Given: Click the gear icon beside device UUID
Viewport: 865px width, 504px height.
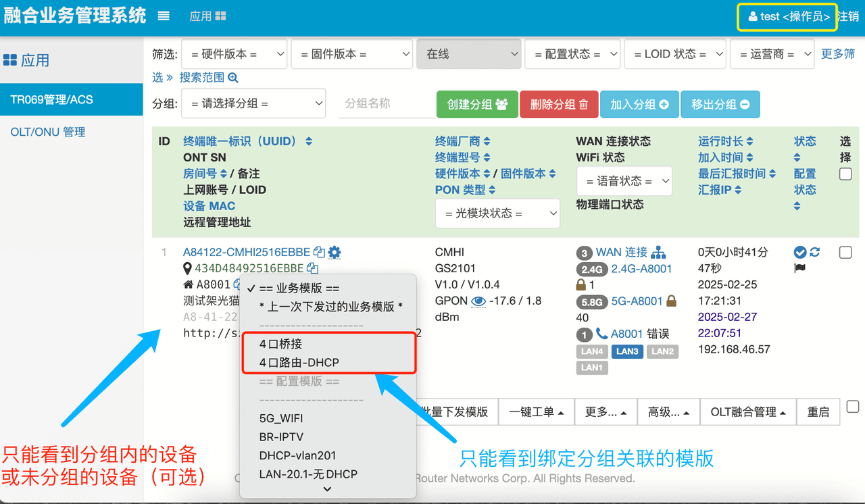Looking at the screenshot, I should 335,253.
